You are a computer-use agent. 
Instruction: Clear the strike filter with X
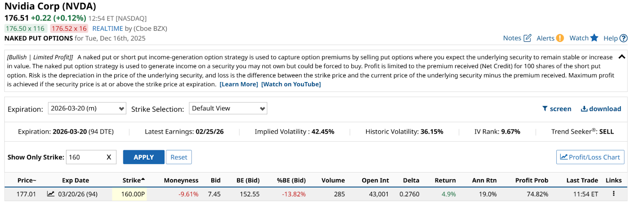(x=109, y=157)
